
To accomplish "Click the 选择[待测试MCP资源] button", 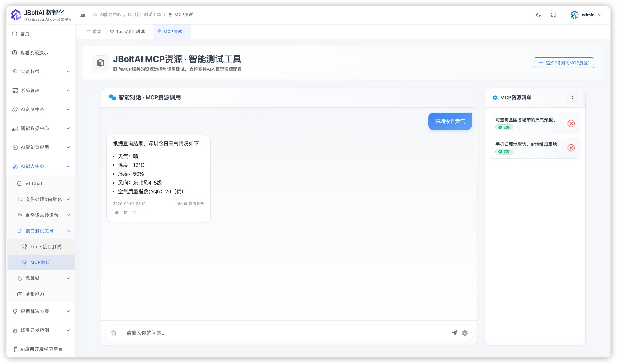I will (563, 62).
